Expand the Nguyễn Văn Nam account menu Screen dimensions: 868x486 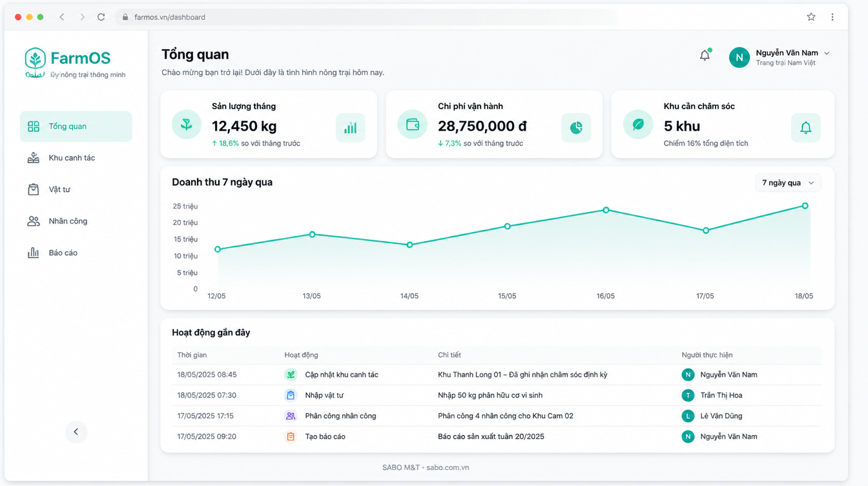click(x=827, y=53)
